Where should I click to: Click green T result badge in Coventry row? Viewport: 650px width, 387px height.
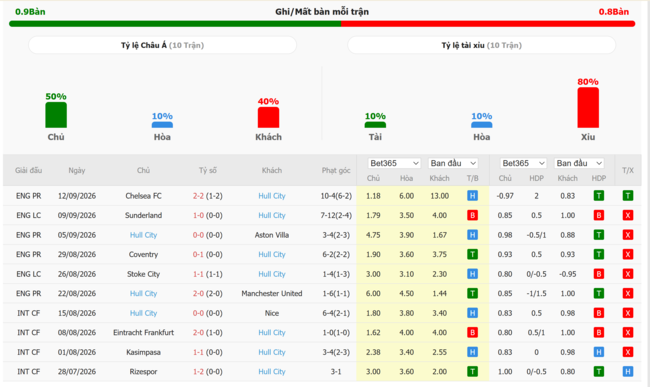pyautogui.click(x=472, y=254)
